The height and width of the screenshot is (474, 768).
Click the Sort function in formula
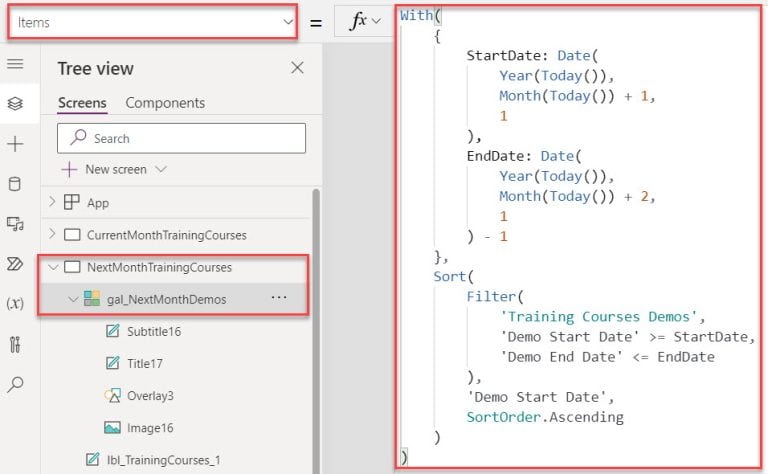(449, 276)
